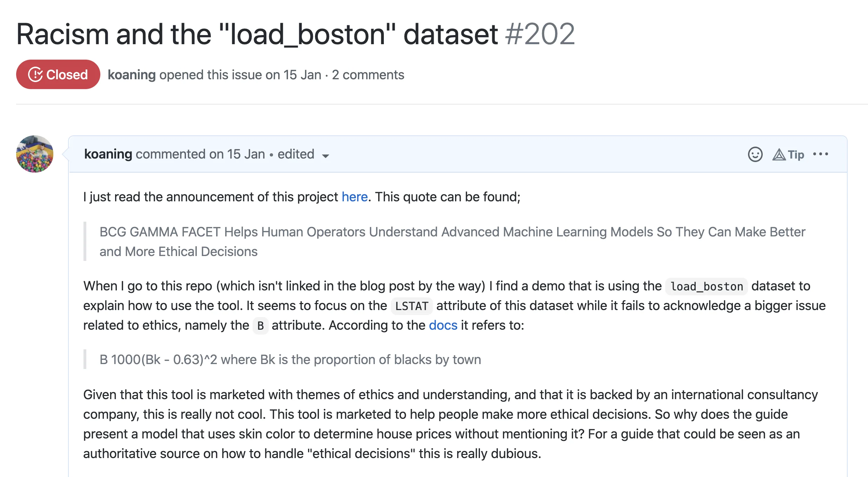This screenshot has height=477, width=868.
Task: Click koaning username in the comment header
Action: tap(108, 154)
